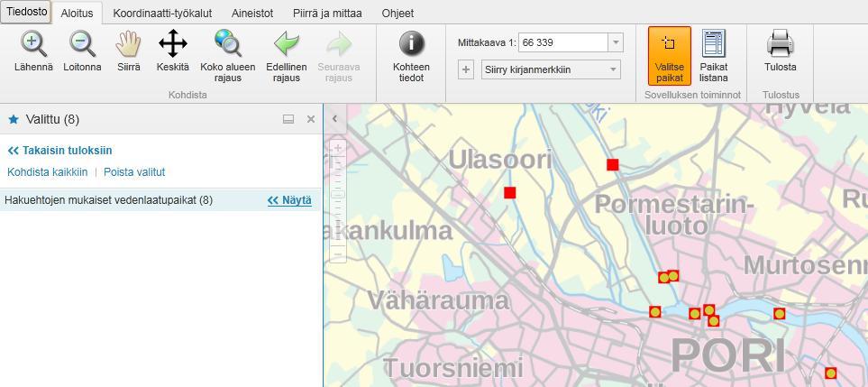This screenshot has height=387, width=868.
Task: Click Koko alueen rajaus full extent
Action: point(227,56)
